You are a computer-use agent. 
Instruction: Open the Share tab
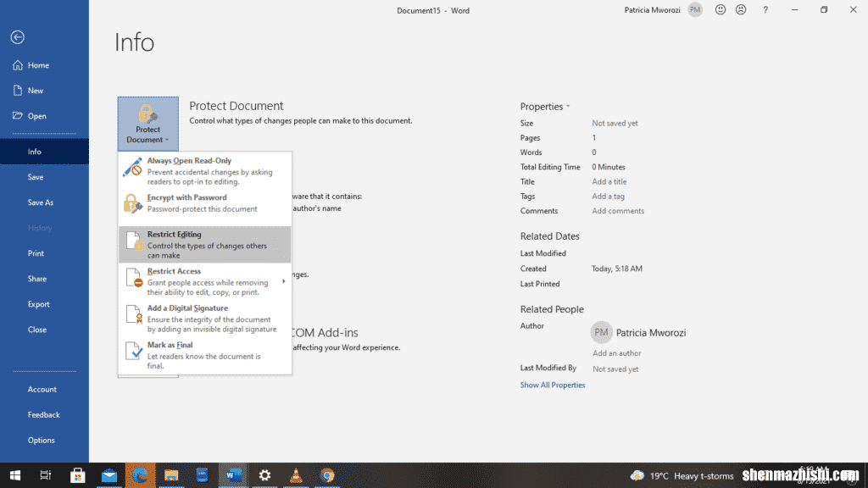click(x=44, y=279)
